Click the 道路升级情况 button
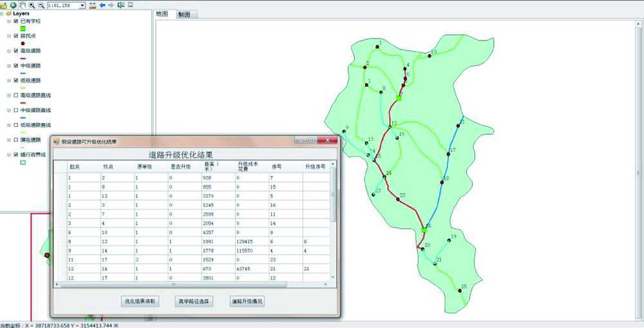The width and height of the screenshot is (644, 328). coord(247,301)
